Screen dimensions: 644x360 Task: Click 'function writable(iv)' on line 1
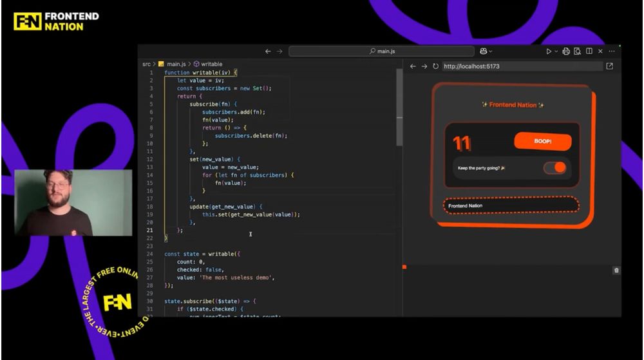click(198, 73)
